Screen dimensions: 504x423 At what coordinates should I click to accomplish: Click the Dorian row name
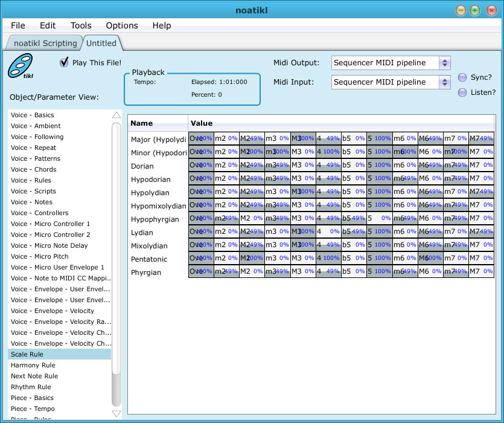pos(142,166)
